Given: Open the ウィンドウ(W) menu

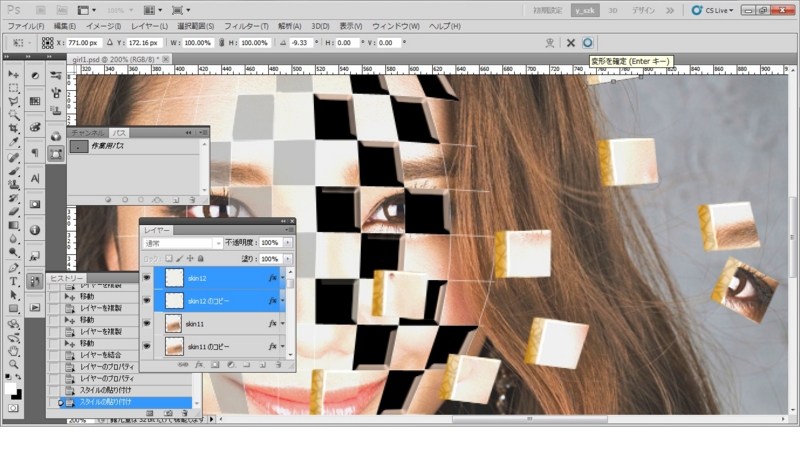Looking at the screenshot, I should click(x=395, y=26).
